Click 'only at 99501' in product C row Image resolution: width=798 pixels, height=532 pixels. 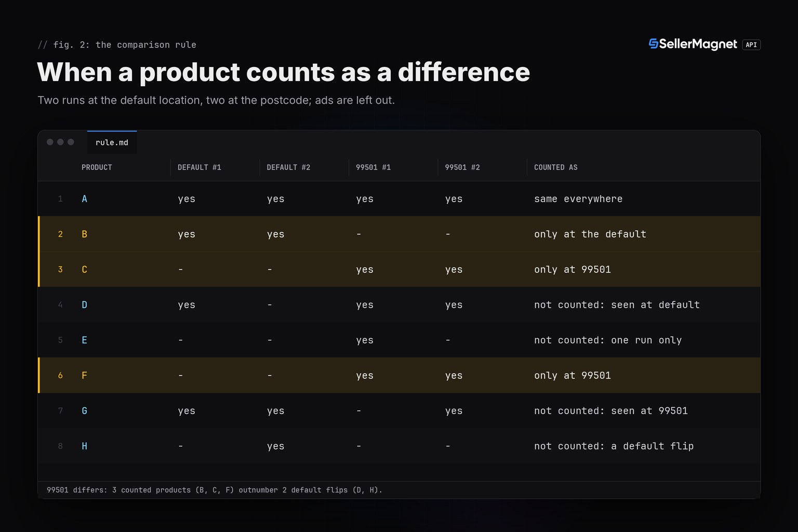(573, 270)
